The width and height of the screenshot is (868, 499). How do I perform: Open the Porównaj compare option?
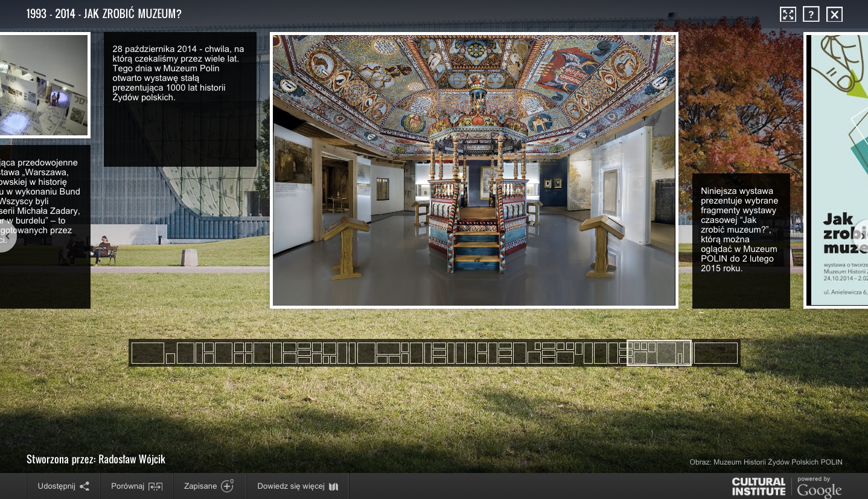tap(137, 486)
